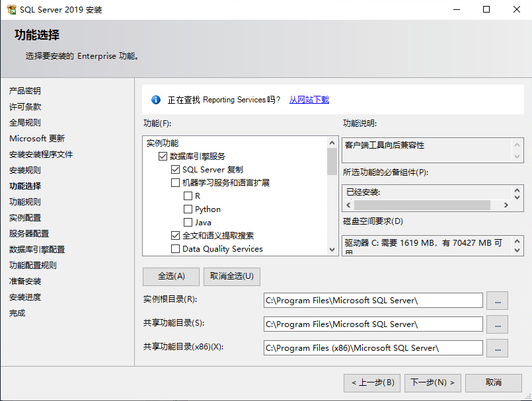This screenshot has height=401, width=532.
Task: Click the window resize grip corner
Action: [527, 396]
